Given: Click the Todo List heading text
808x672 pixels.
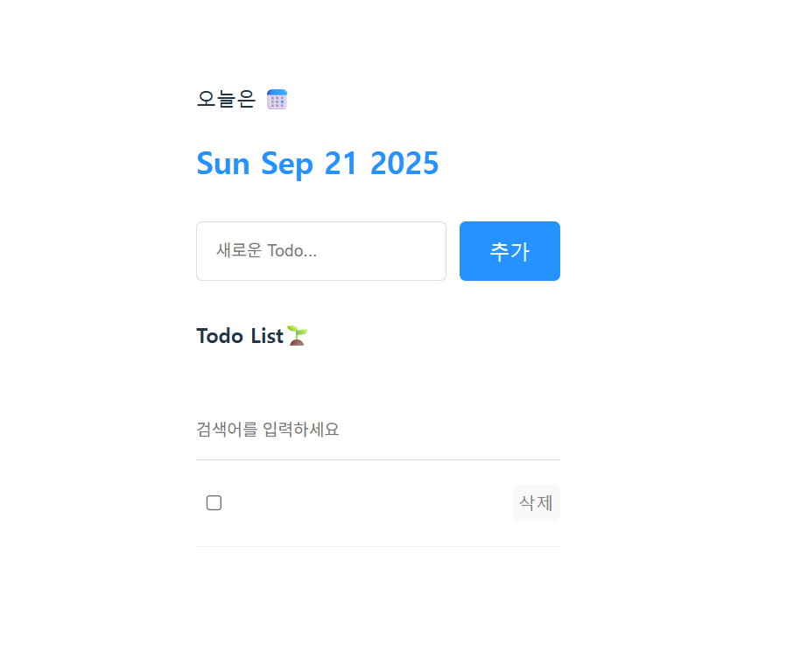Looking at the screenshot, I should 240,336.
